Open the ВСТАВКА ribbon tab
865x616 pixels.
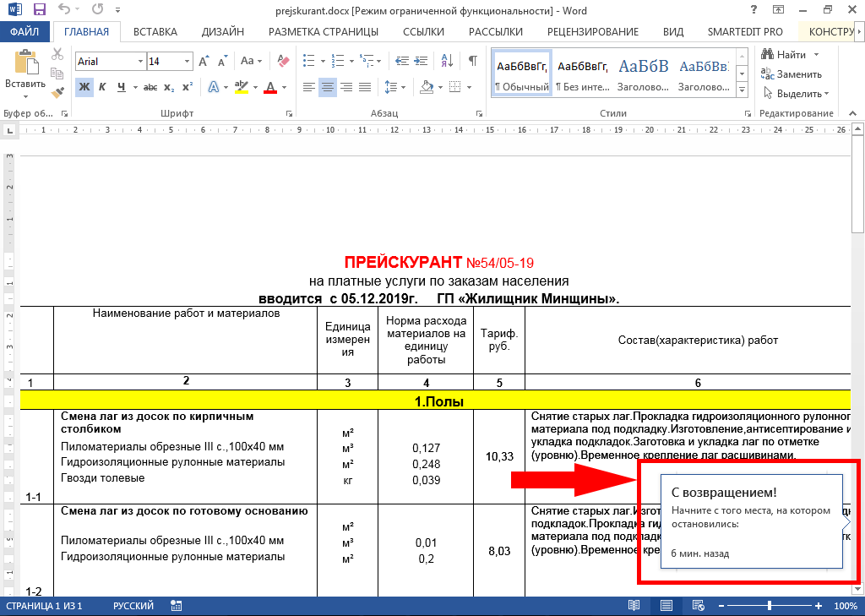coord(155,32)
